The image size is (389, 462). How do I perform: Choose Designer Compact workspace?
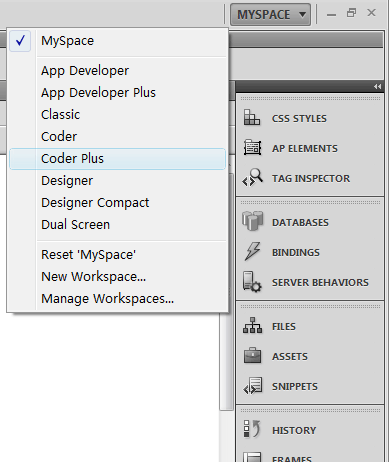[x=117, y=203]
